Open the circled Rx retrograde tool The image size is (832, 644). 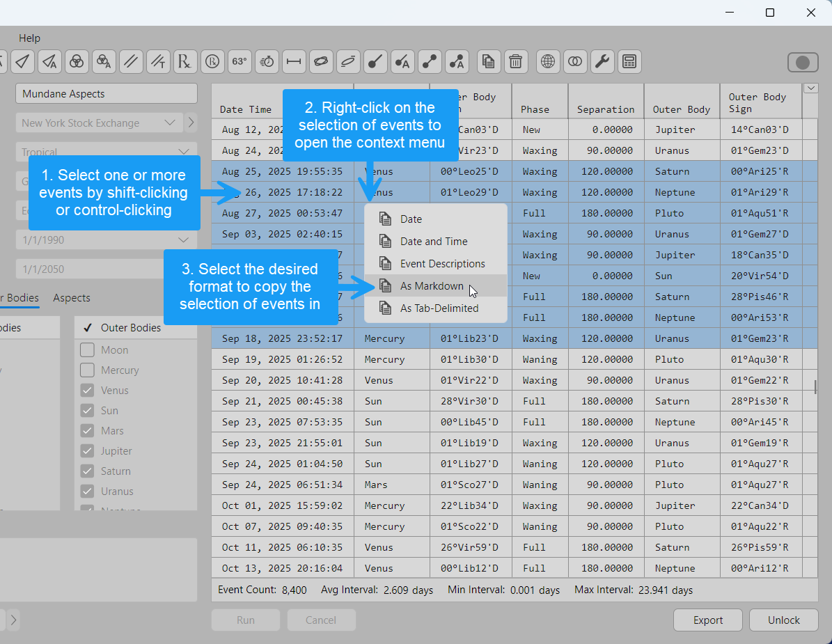(212, 61)
